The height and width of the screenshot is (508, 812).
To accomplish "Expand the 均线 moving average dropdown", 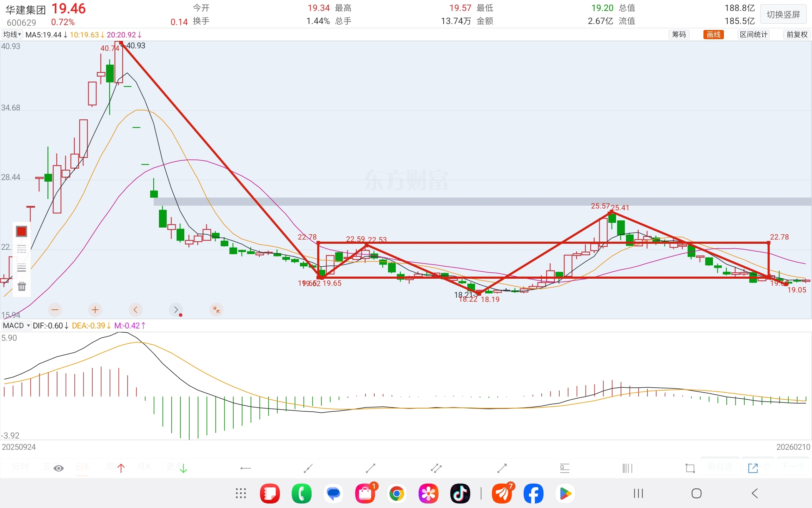I will (12, 35).
